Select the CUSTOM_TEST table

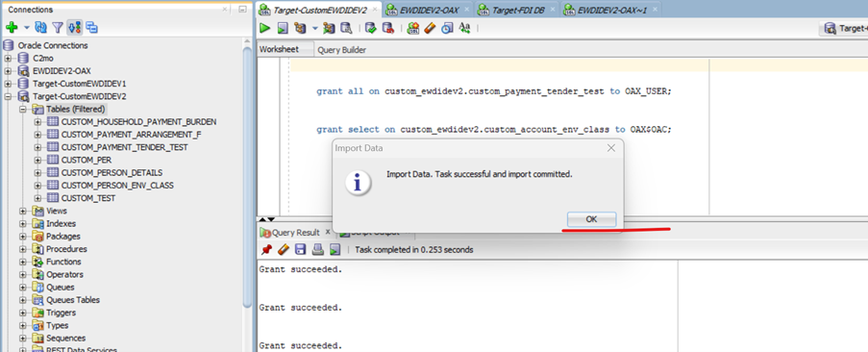point(88,198)
